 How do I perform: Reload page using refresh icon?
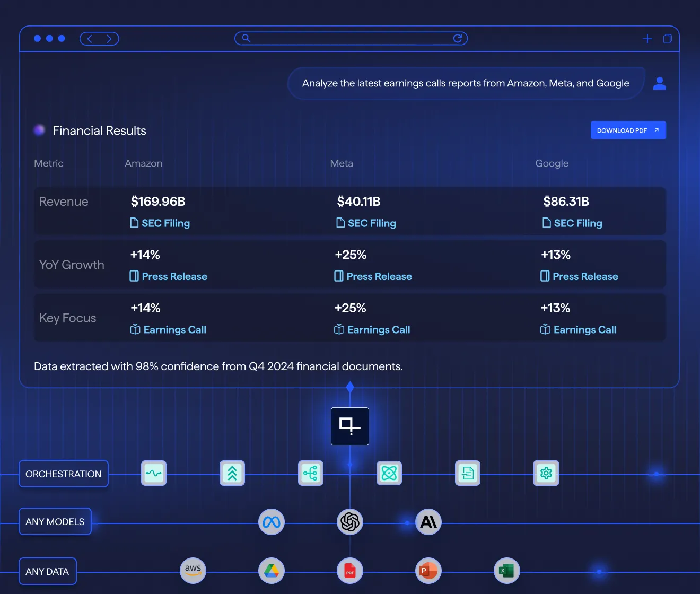pyautogui.click(x=458, y=38)
